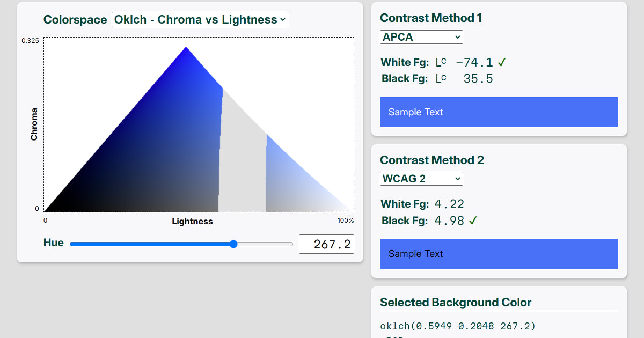The height and width of the screenshot is (338, 644).
Task: Click the green checkmark beside WCAG Black Fg
Action: (x=473, y=221)
